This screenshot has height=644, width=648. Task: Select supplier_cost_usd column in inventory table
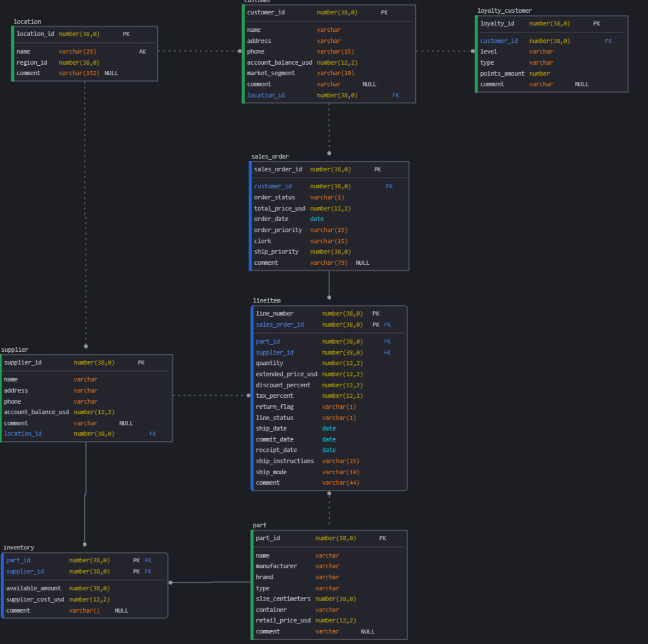point(35,599)
